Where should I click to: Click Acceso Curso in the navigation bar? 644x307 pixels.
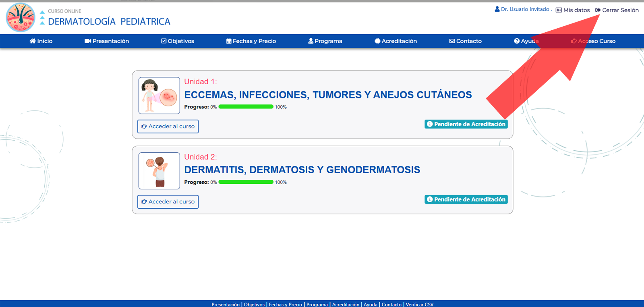(593, 41)
